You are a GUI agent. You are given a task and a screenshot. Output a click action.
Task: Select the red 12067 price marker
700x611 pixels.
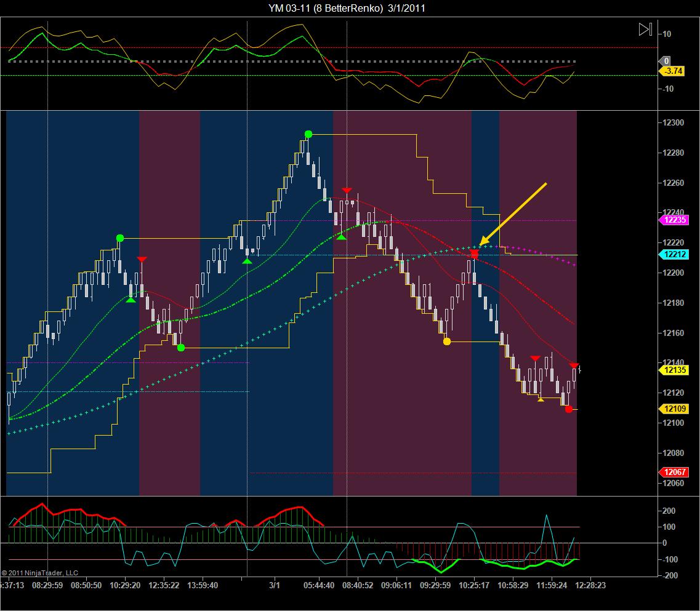click(x=674, y=472)
